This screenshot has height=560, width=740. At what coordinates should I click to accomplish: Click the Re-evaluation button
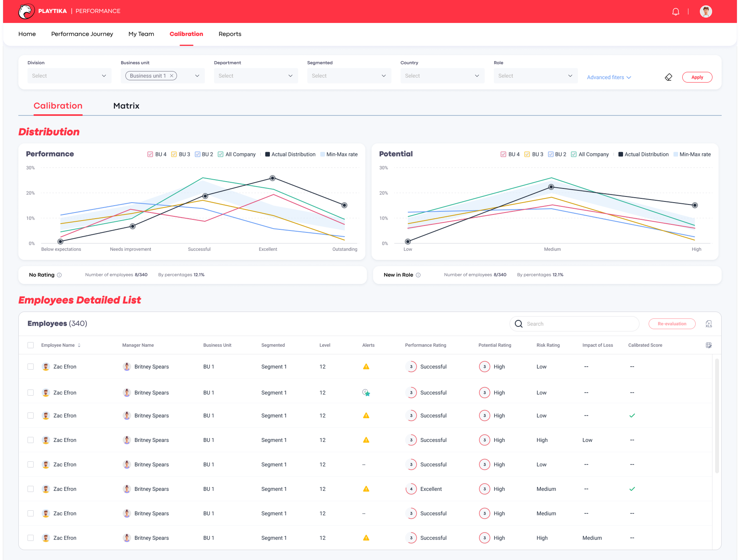coord(672,324)
